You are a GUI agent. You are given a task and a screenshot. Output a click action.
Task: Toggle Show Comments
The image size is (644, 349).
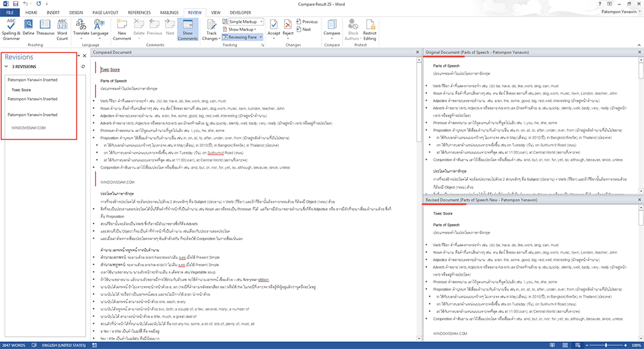point(187,30)
